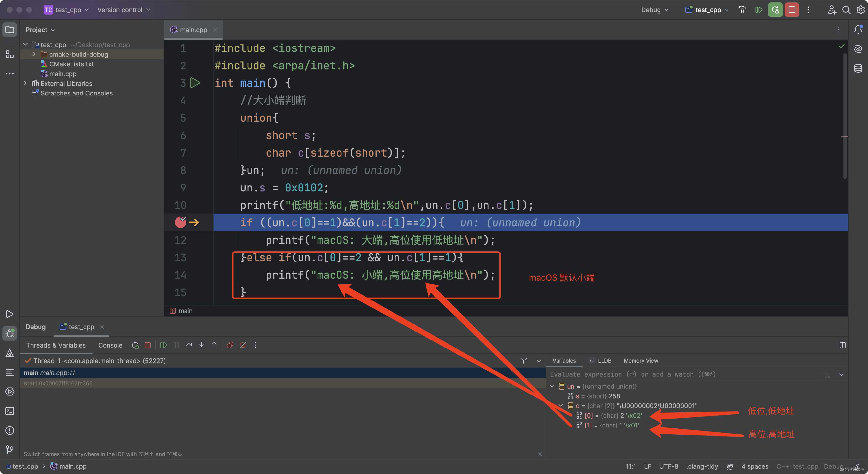868x474 pixels.
Task: Click Step Over in debug toolbar
Action: [189, 345]
